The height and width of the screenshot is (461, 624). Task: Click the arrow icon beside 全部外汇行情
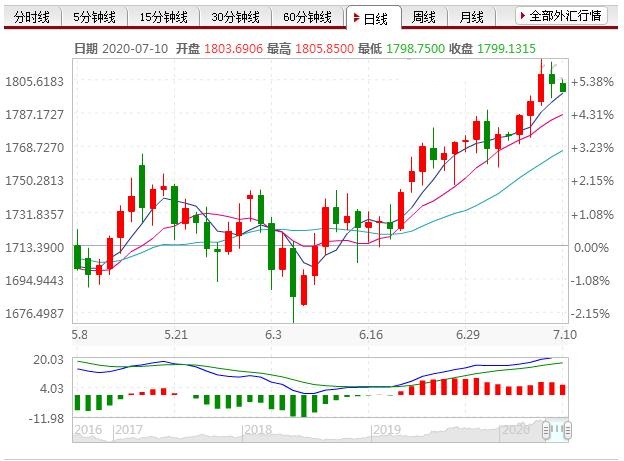click(x=523, y=16)
